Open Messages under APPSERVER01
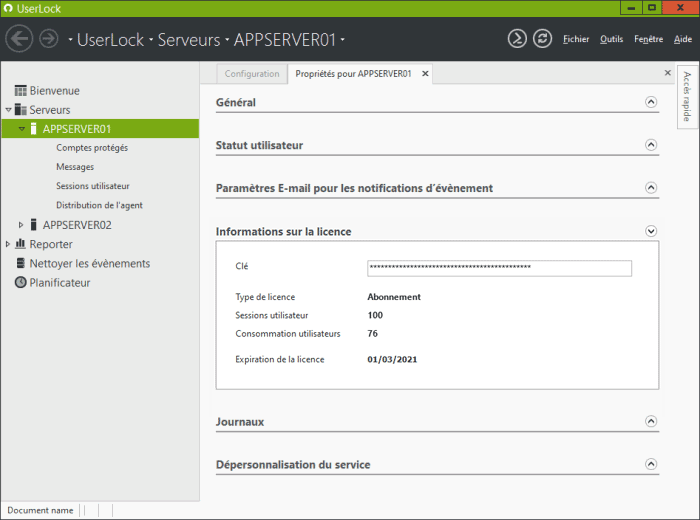 coord(75,167)
